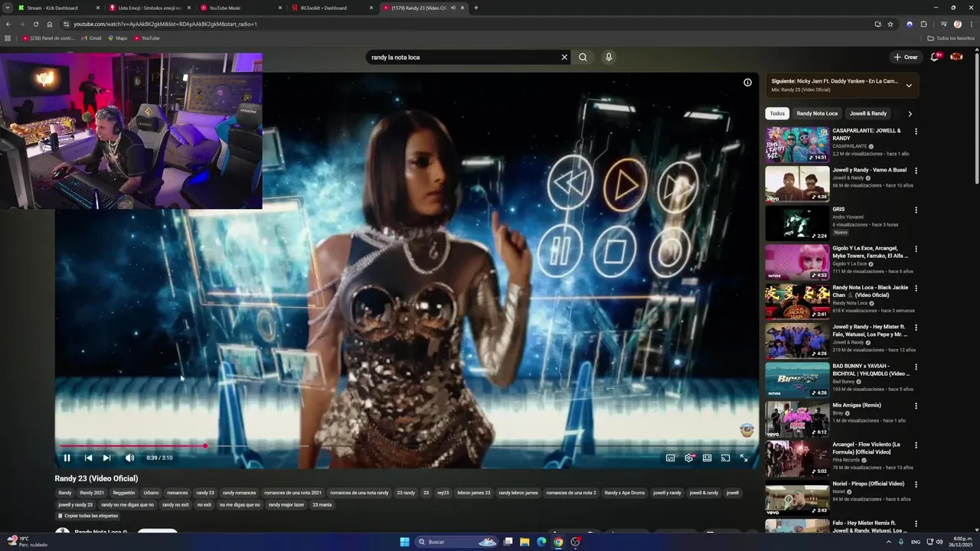Image resolution: width=980 pixels, height=551 pixels.
Task: Click the lebron james 23 tag
Action: [x=474, y=493]
